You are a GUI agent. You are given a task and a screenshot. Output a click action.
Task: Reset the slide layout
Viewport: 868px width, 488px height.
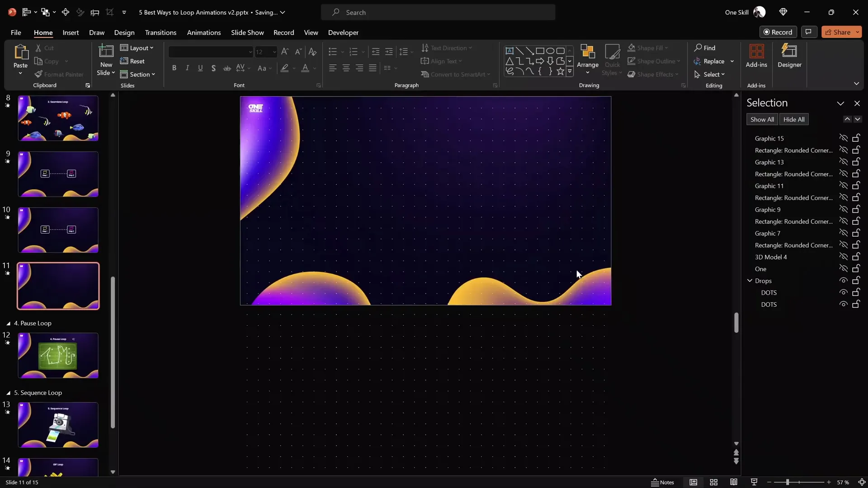click(x=132, y=61)
